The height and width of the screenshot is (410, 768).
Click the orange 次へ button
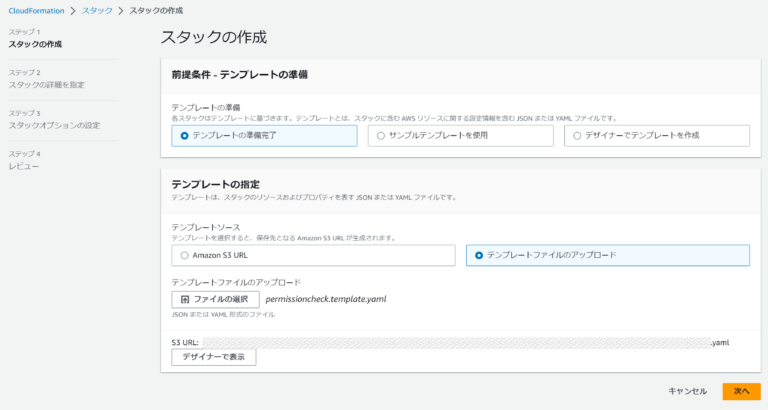pyautogui.click(x=741, y=391)
